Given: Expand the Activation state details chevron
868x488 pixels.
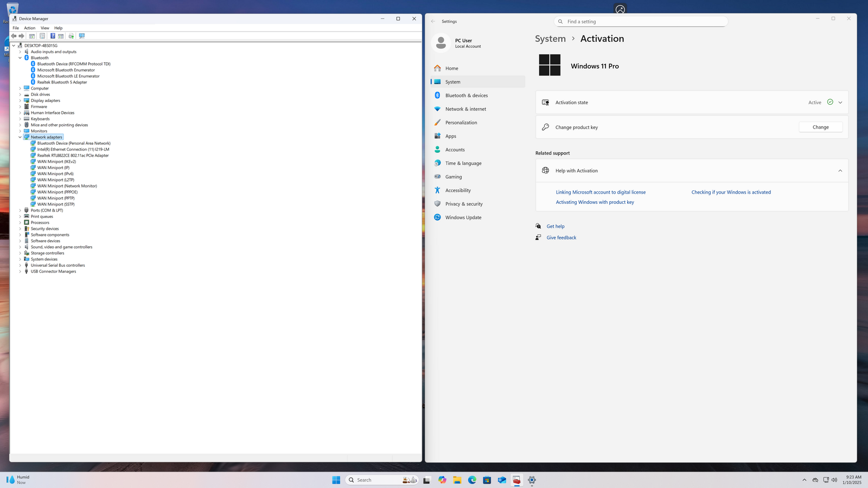Looking at the screenshot, I should pos(840,102).
